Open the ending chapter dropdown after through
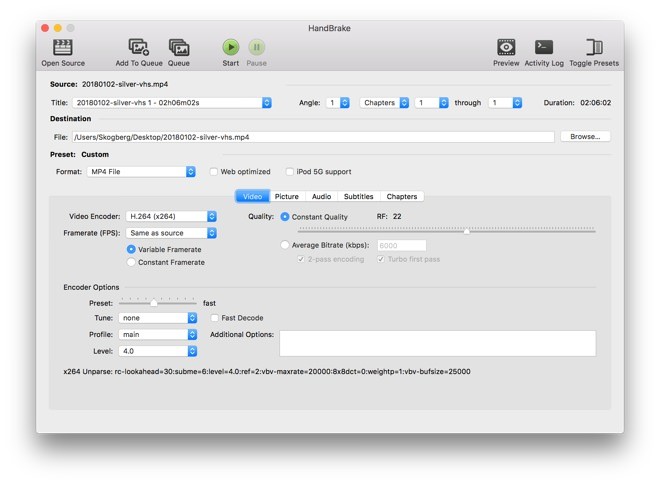 pos(505,103)
